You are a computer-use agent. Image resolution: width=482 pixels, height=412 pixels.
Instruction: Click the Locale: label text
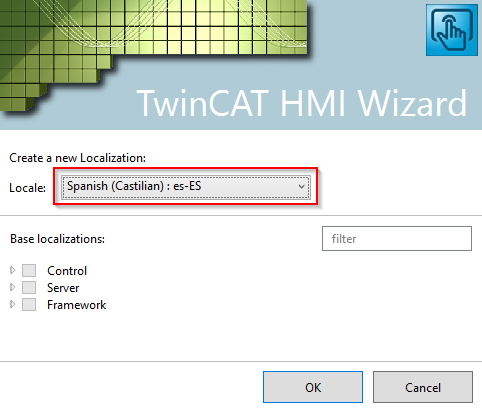pyautogui.click(x=27, y=188)
